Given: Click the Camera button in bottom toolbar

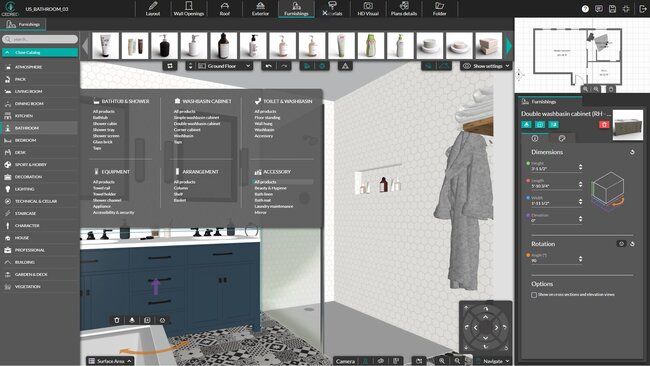Looking at the screenshot, I should 345,361.
